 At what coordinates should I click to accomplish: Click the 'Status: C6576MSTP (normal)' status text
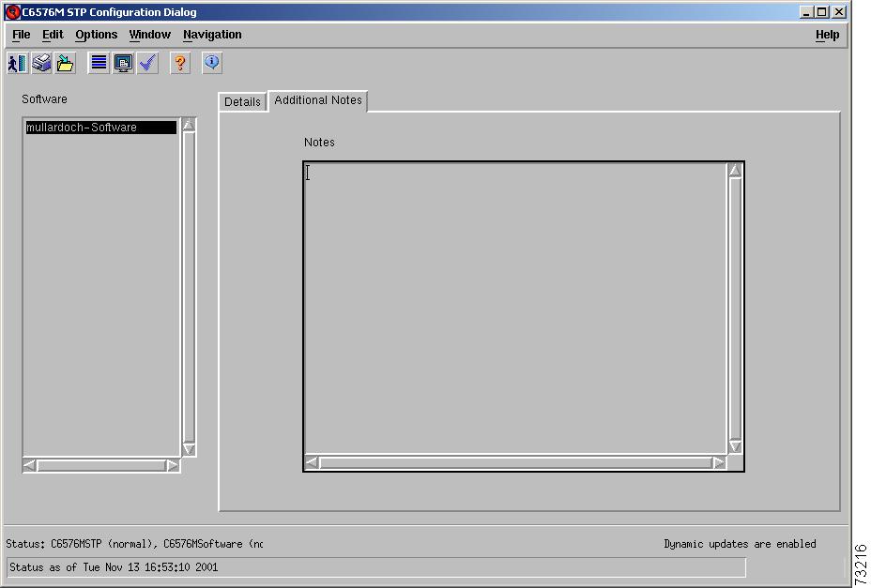pos(134,544)
